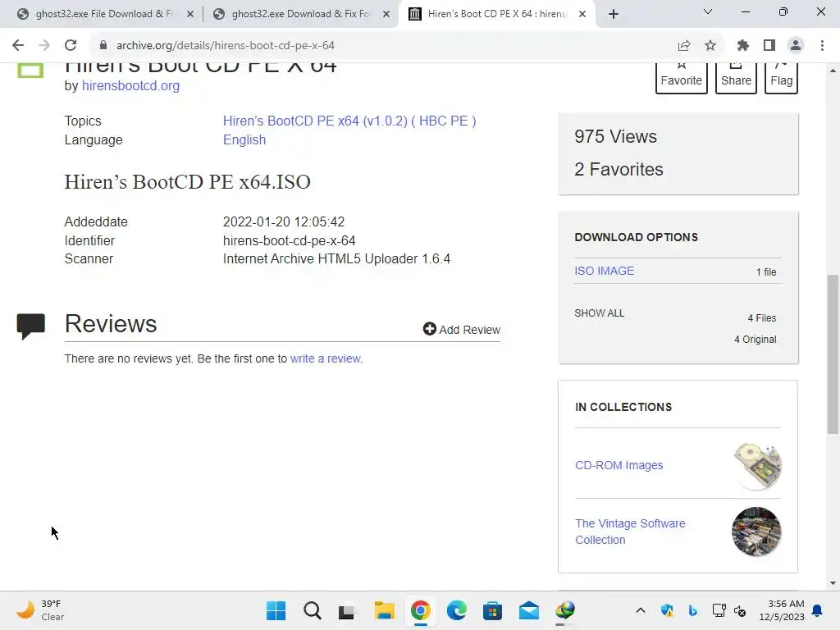Open Microsoft Store from taskbar

(492, 610)
